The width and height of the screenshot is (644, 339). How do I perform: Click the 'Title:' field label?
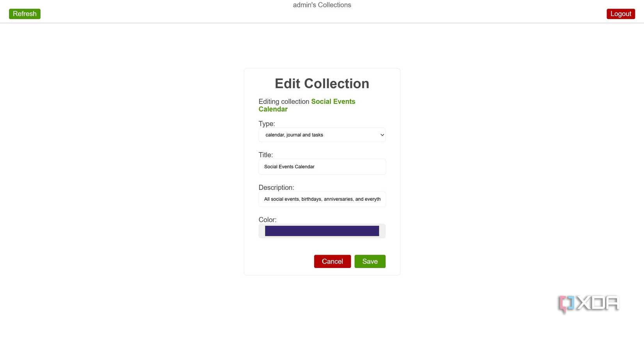coord(265,155)
